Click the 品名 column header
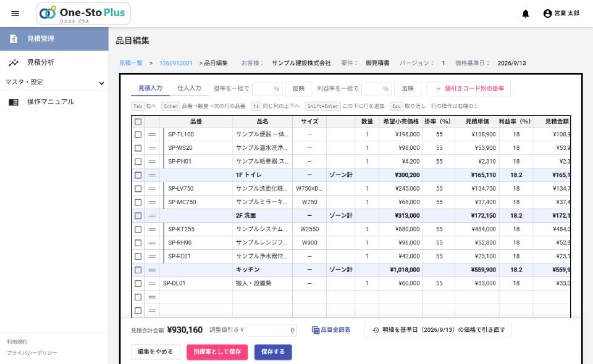Image resolution: width=593 pixels, height=364 pixels. pyautogui.click(x=263, y=122)
